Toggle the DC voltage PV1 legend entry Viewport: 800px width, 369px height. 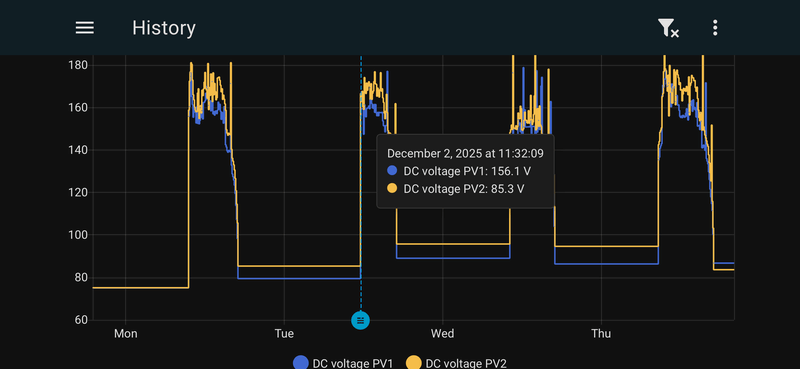[x=343, y=363]
